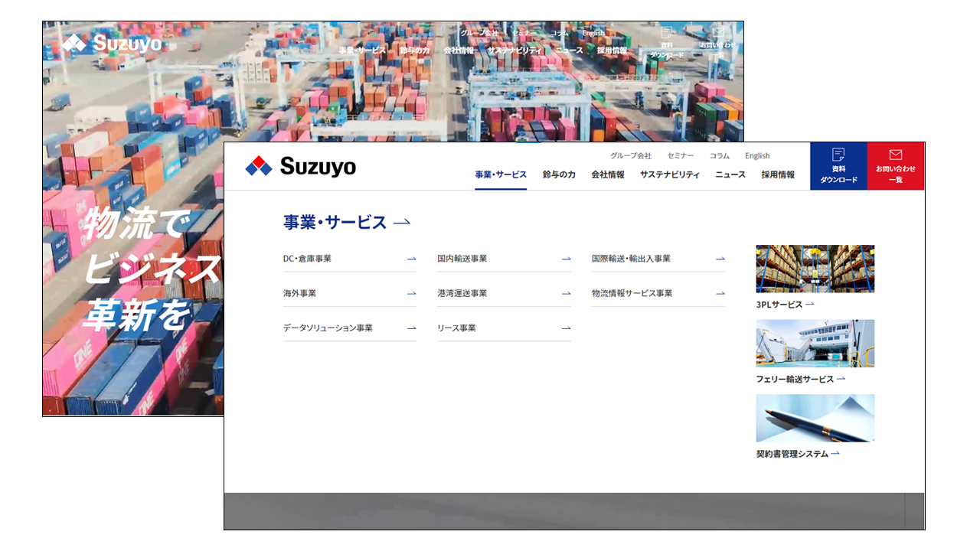The height and width of the screenshot is (551, 980).
Task: Click the arrow icon beside DC・倉庫事業
Action: point(411,259)
